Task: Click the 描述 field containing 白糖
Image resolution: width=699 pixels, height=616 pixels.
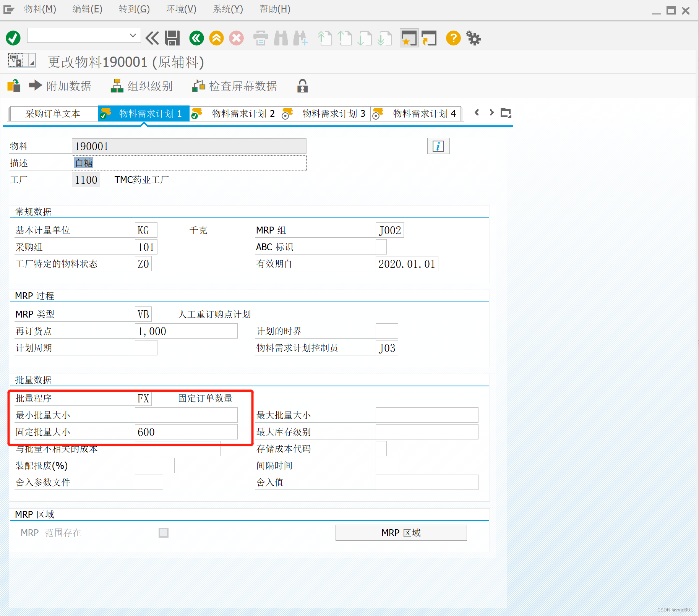Action: point(189,163)
